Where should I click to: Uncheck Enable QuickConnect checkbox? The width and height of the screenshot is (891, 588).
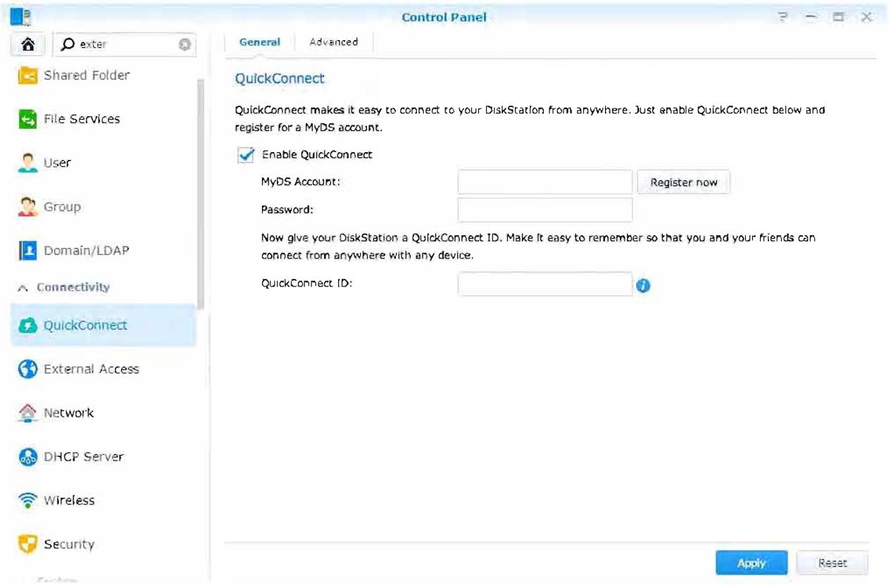pyautogui.click(x=246, y=155)
